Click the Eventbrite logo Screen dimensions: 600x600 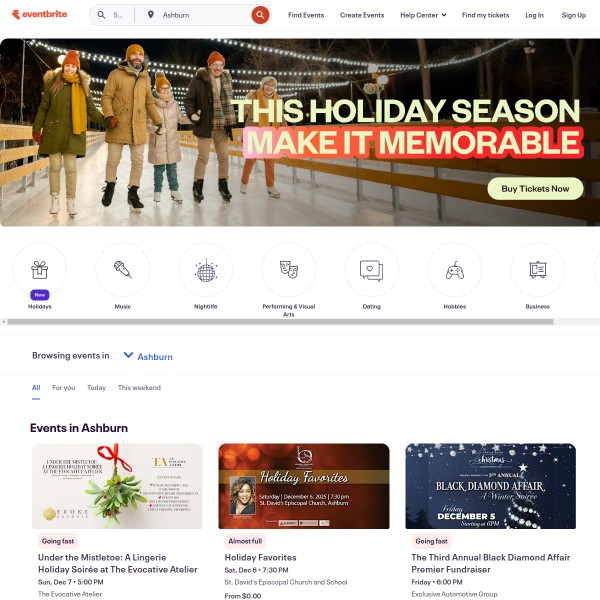[x=39, y=15]
